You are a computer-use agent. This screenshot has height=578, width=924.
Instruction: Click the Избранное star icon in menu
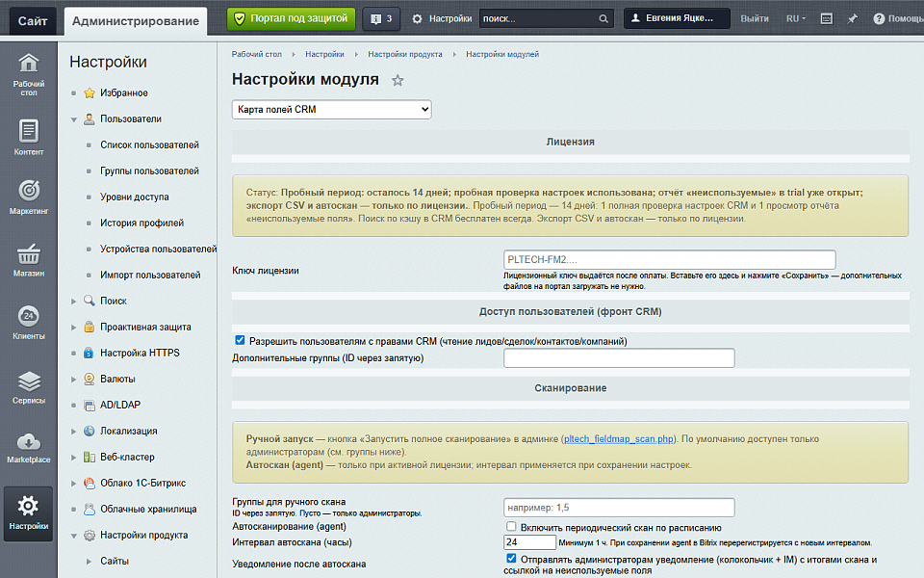tap(89, 92)
